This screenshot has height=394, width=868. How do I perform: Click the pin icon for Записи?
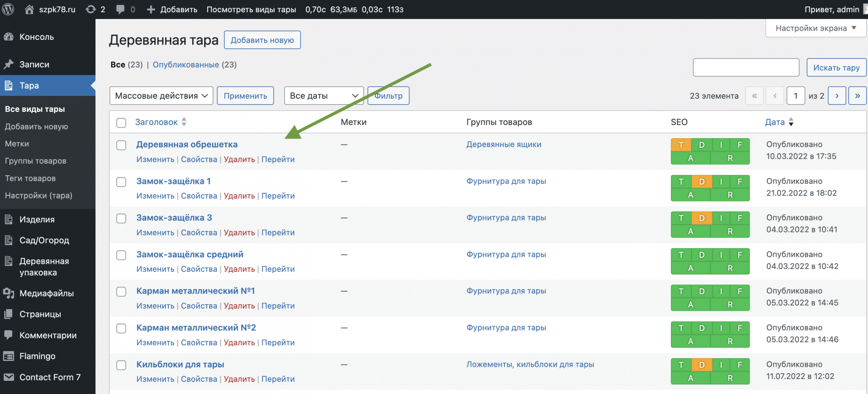[9, 64]
